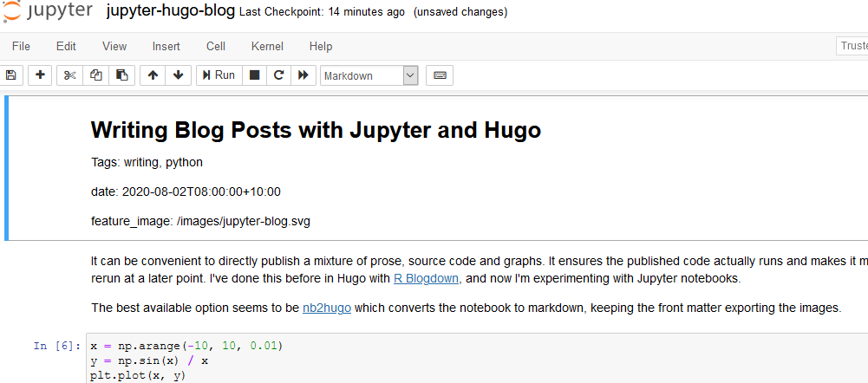Insert a cell below with plus icon

(x=40, y=75)
